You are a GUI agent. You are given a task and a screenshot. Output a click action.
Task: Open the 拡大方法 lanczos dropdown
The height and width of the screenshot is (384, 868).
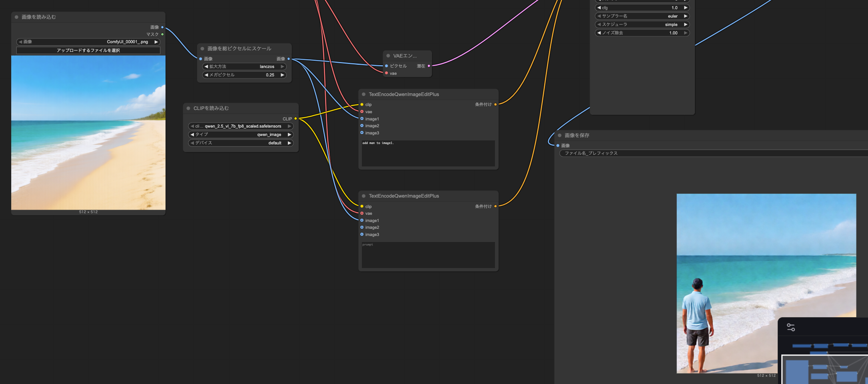click(x=244, y=67)
